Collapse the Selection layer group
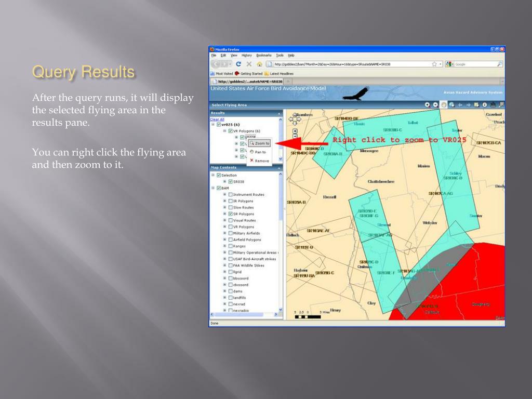Screen dimensions: 532x399 tap(213, 175)
